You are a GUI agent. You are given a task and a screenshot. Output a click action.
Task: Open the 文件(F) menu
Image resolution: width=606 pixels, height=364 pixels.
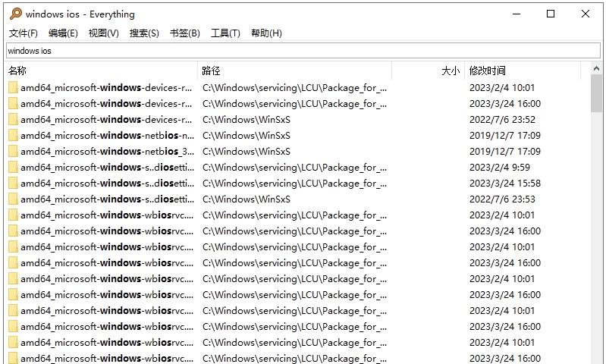23,33
